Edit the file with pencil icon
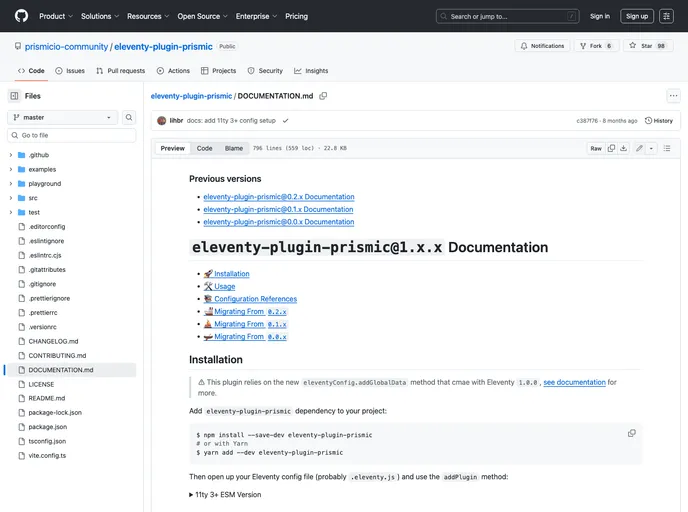The height and width of the screenshot is (512, 688). pyautogui.click(x=639, y=148)
